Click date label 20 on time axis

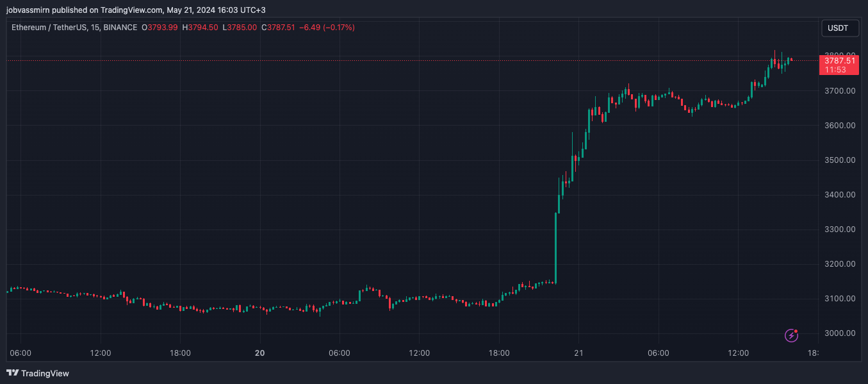click(x=259, y=353)
